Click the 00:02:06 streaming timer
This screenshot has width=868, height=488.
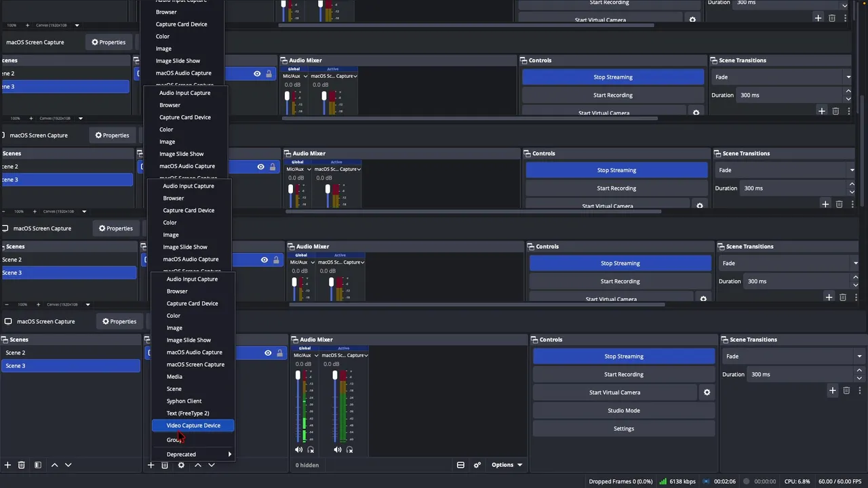[725, 481]
